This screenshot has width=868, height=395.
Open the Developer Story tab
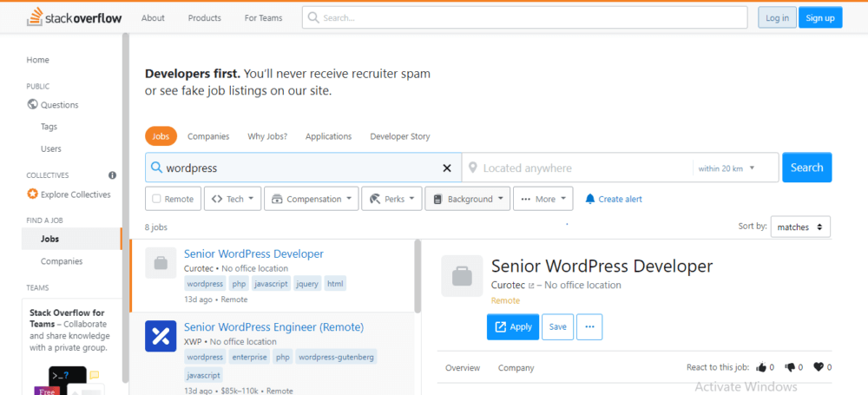(x=399, y=136)
